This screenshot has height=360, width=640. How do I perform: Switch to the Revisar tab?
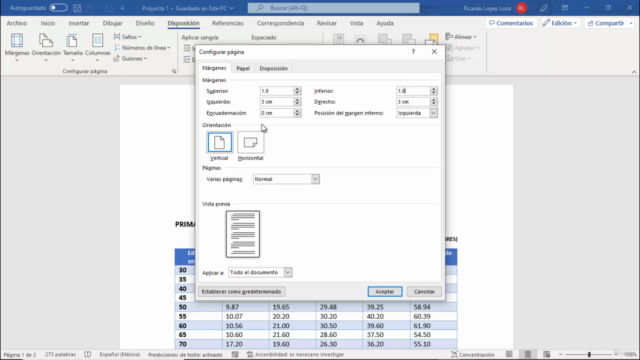[327, 23]
